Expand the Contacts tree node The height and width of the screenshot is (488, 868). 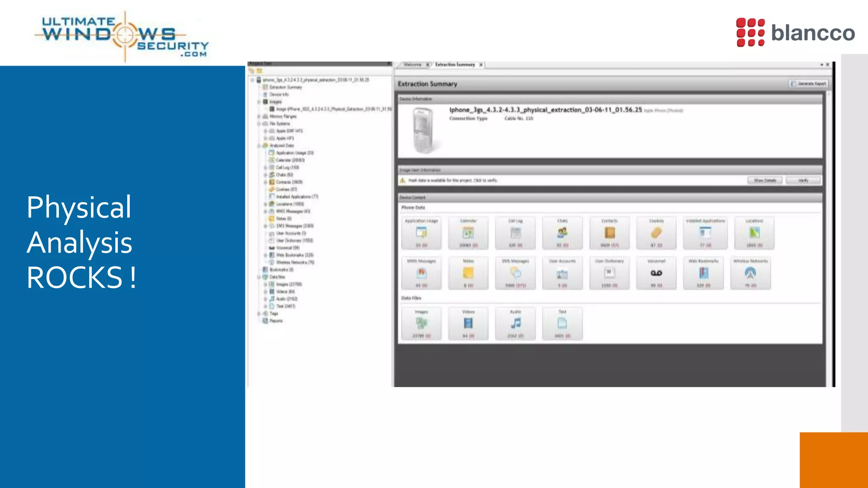coord(266,182)
